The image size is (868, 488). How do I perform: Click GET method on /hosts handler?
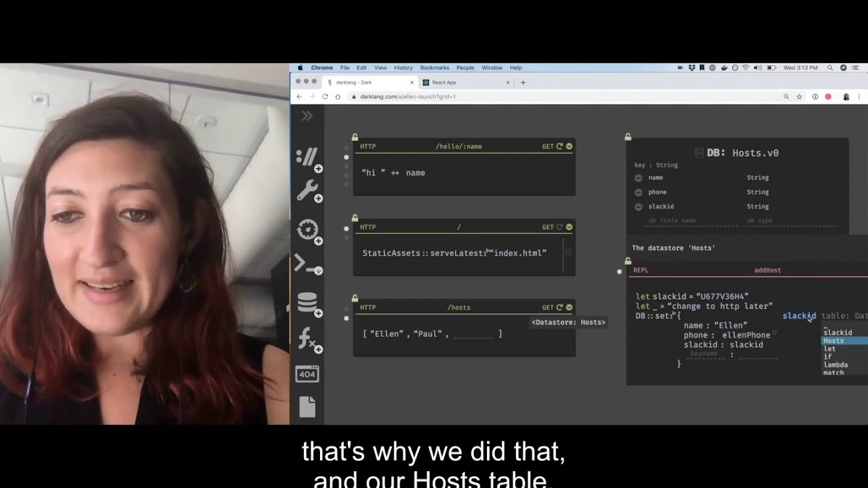(x=548, y=308)
